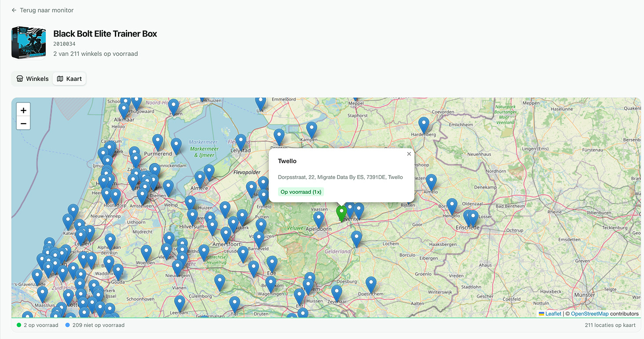Click the Op voorraad (1x) badge
644x339 pixels.
coord(301,192)
